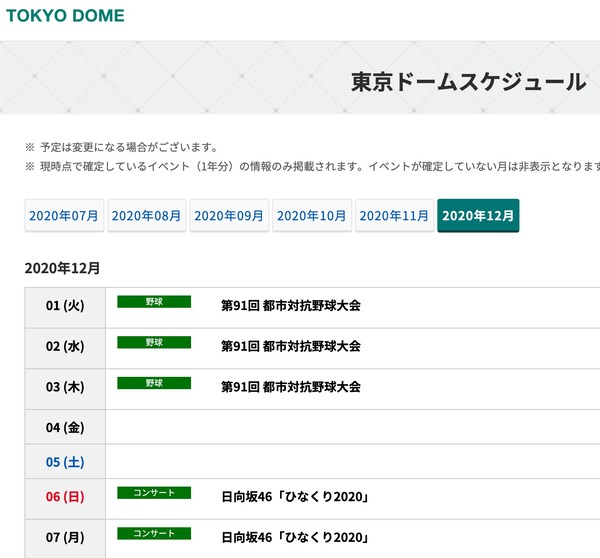Screen dimensions: 600x558
Task: Select the active 2020年12月 tab
Action: pyautogui.click(x=478, y=215)
